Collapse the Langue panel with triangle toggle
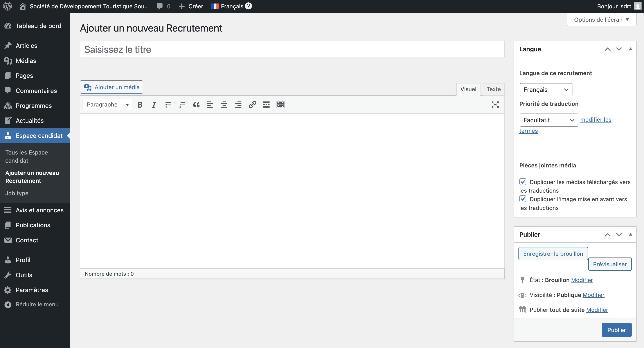The width and height of the screenshot is (644, 348). pos(630,49)
